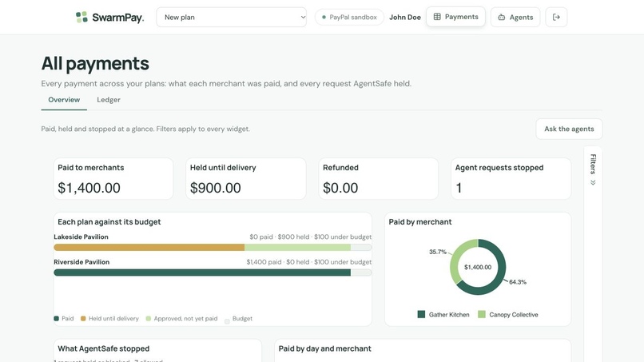Click the $1,400.00 donut center total
The image size is (644, 362).
pos(478,267)
